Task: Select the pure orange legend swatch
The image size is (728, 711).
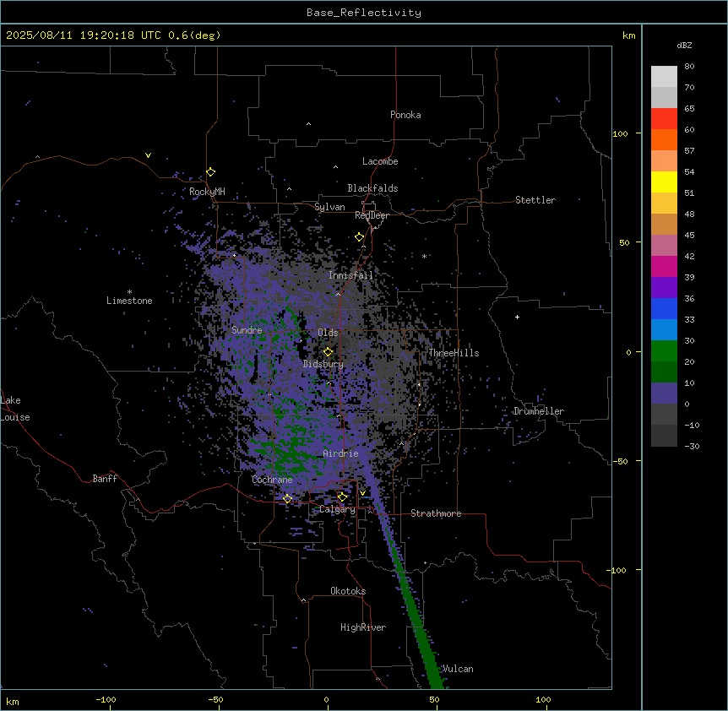Action: coord(664,139)
